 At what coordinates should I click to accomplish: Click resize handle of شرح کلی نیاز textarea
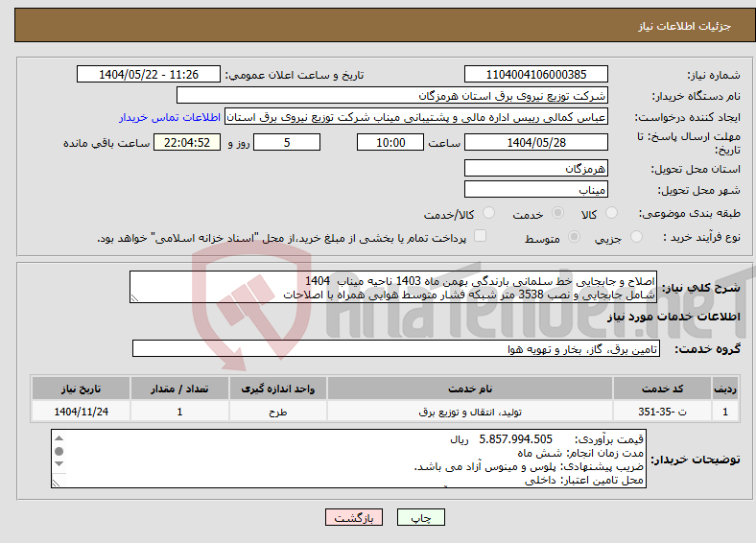(x=134, y=298)
